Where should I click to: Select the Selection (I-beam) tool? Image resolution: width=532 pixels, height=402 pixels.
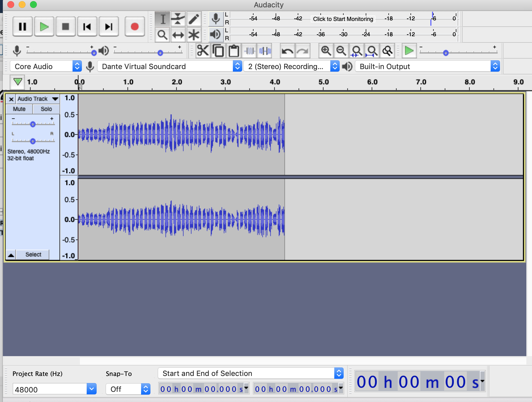point(162,19)
